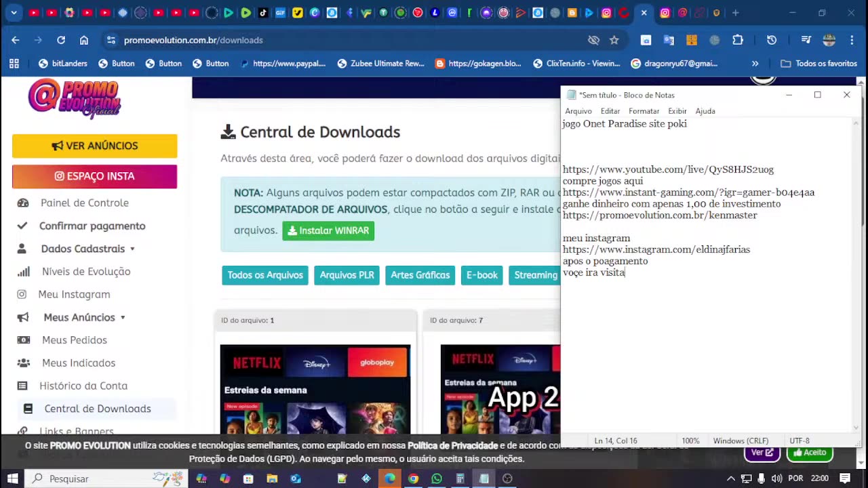Open the Política de Privacidade link
Image resolution: width=868 pixels, height=488 pixels.
(452, 445)
